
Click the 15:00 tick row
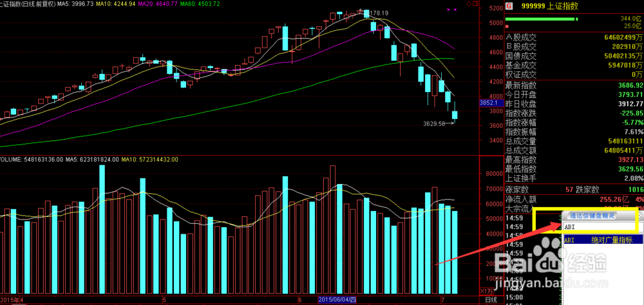(532, 297)
